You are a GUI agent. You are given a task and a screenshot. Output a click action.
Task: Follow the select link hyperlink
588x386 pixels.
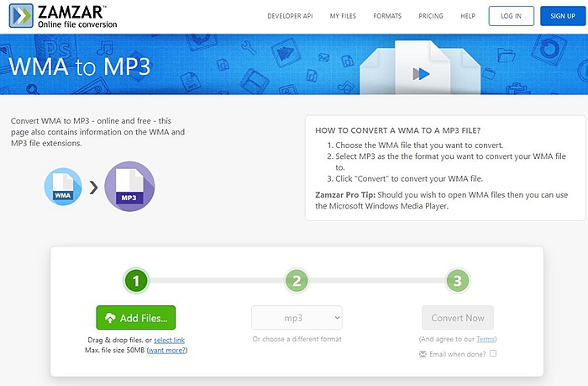[169, 341]
